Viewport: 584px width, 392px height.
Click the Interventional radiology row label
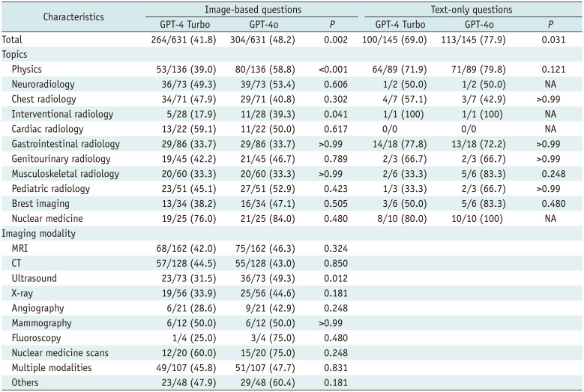(x=62, y=114)
